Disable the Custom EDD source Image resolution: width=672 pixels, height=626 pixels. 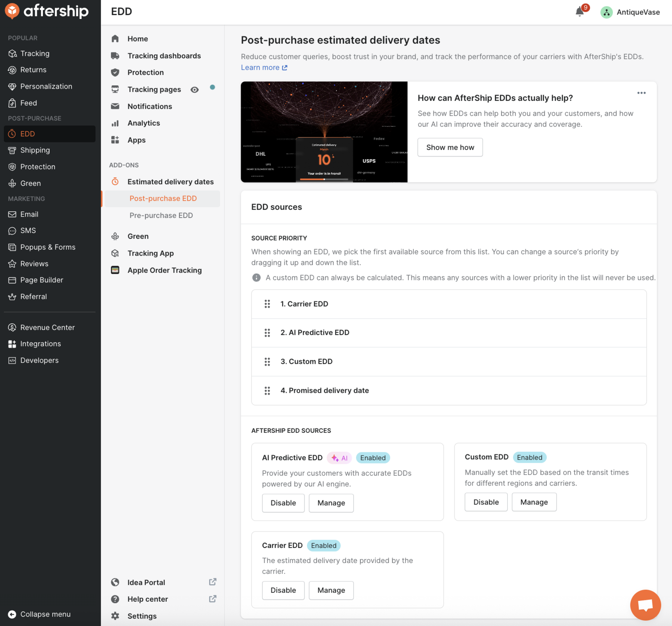pyautogui.click(x=486, y=502)
